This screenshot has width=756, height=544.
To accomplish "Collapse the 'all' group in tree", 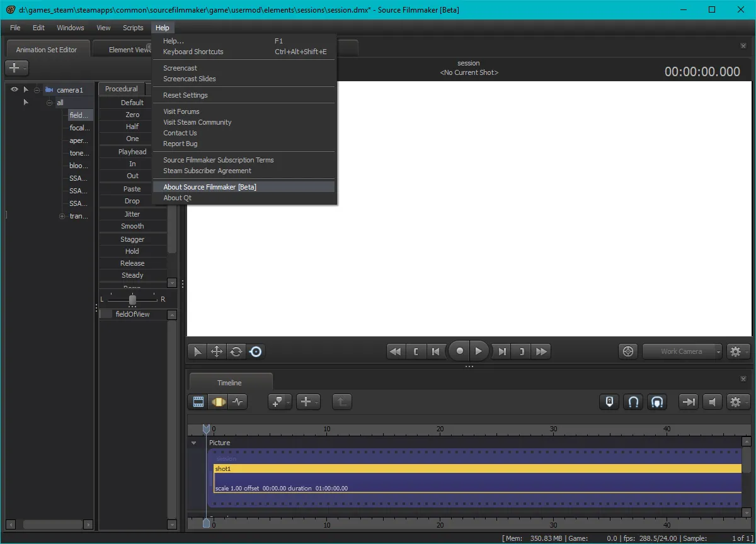I will tap(49, 103).
